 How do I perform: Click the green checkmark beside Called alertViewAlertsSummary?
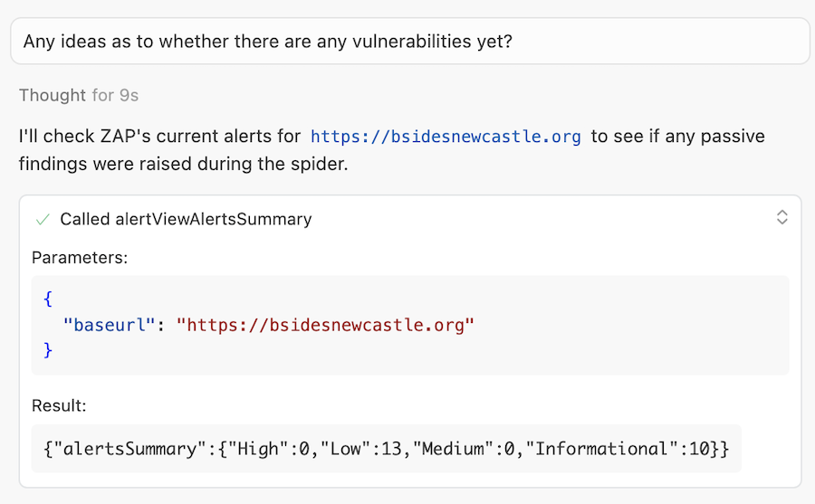42,219
